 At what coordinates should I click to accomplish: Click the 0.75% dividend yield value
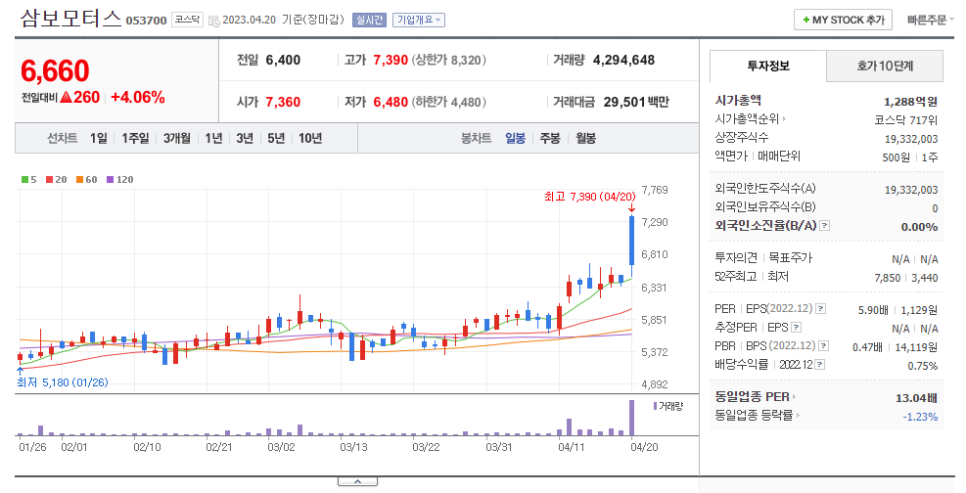pyautogui.click(x=923, y=365)
